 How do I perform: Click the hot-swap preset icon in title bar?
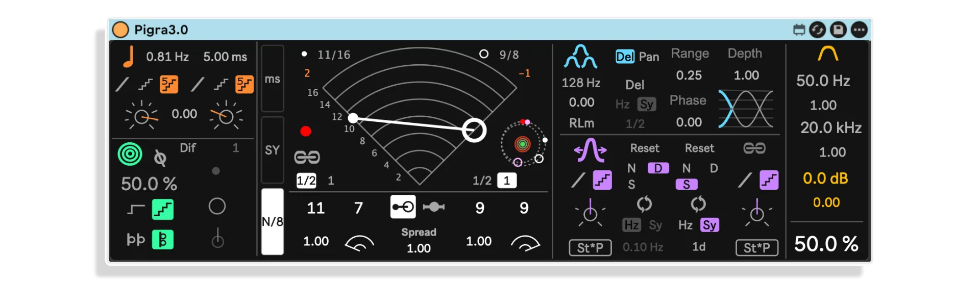pos(799,30)
